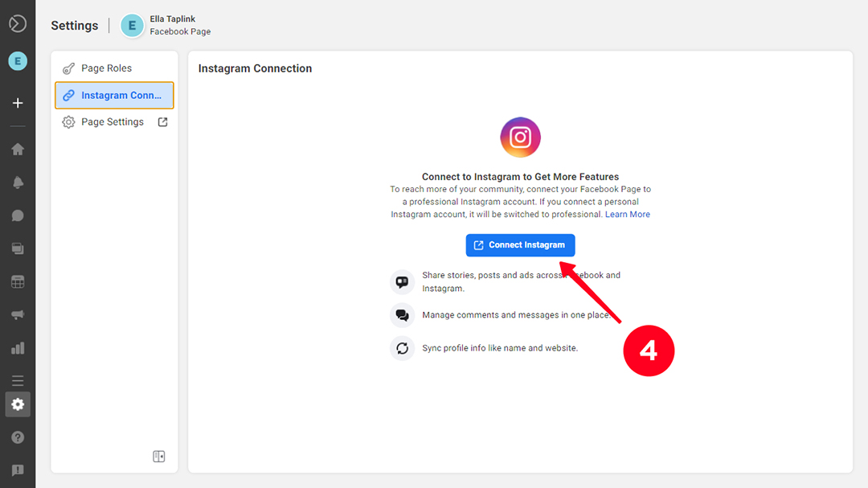Click the Manage comments and messages text
The image size is (868, 488).
[x=516, y=314]
